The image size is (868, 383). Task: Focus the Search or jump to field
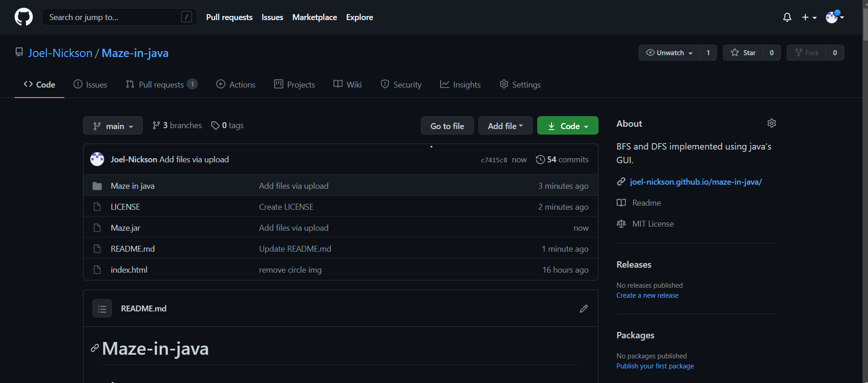pyautogui.click(x=120, y=17)
